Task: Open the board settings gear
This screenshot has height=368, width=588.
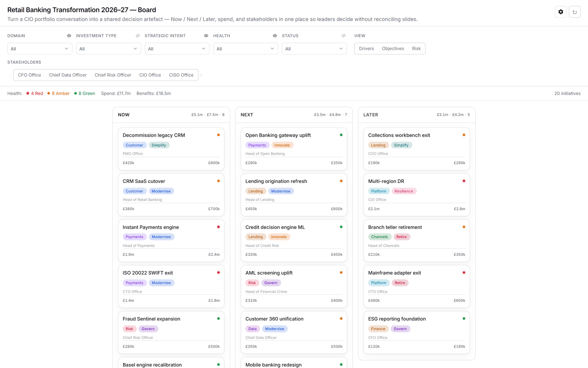Action: click(561, 12)
